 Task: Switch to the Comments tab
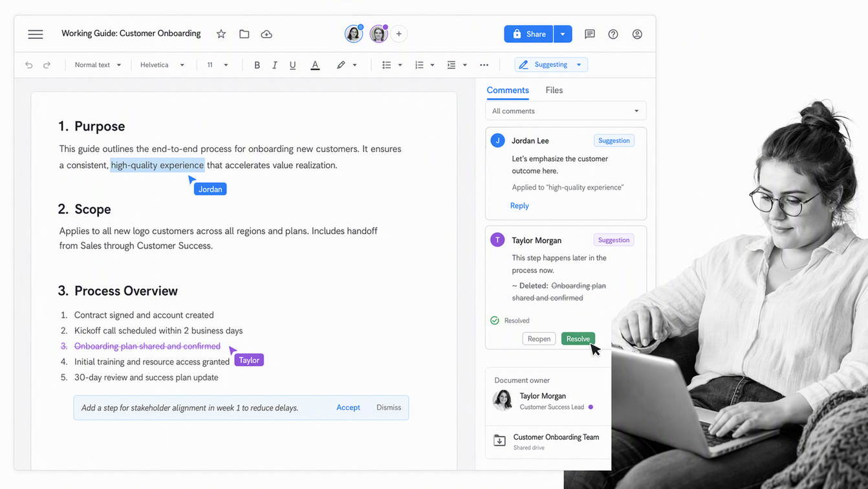click(x=508, y=91)
